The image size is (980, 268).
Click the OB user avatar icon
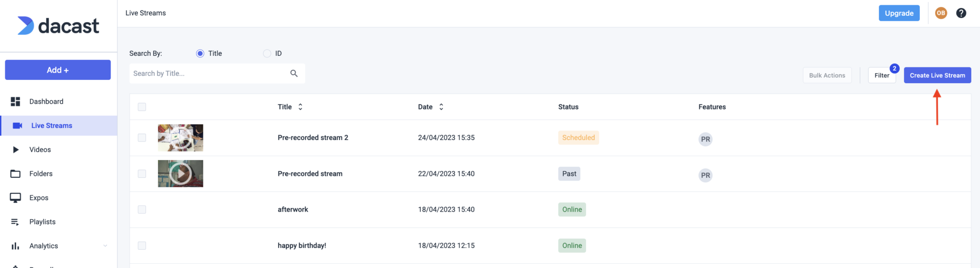click(x=941, y=13)
